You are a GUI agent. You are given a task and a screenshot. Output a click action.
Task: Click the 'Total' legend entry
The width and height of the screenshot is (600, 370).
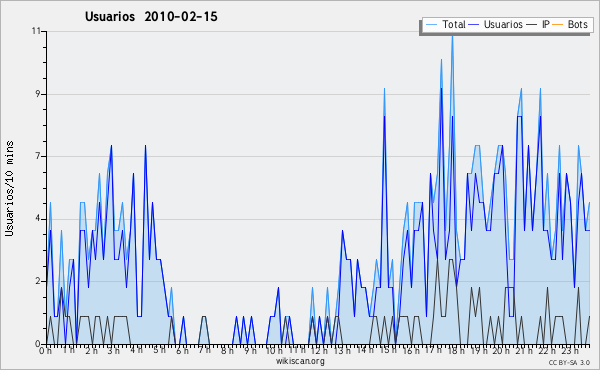click(446, 24)
